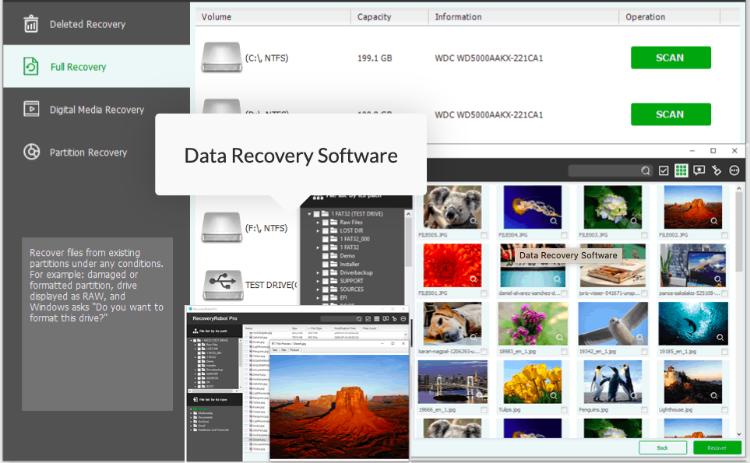Expand the Drivebackup folder
The image size is (750, 463).
click(318, 273)
